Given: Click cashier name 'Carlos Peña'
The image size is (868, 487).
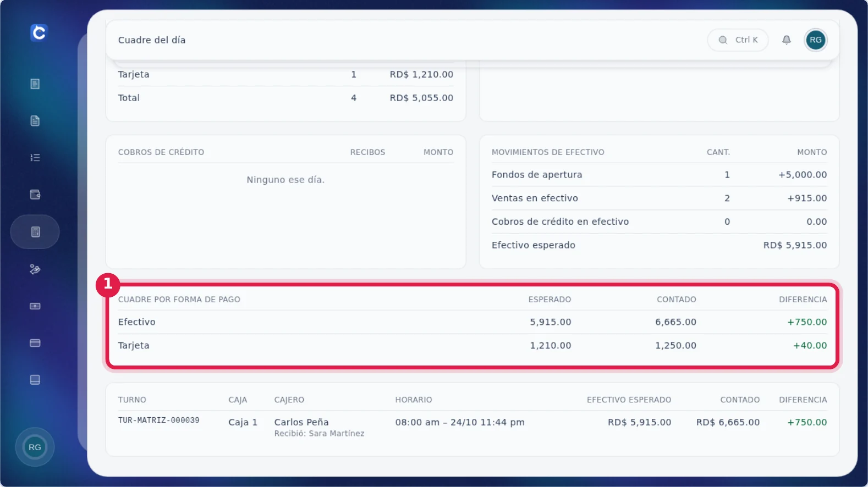Looking at the screenshot, I should tap(301, 422).
